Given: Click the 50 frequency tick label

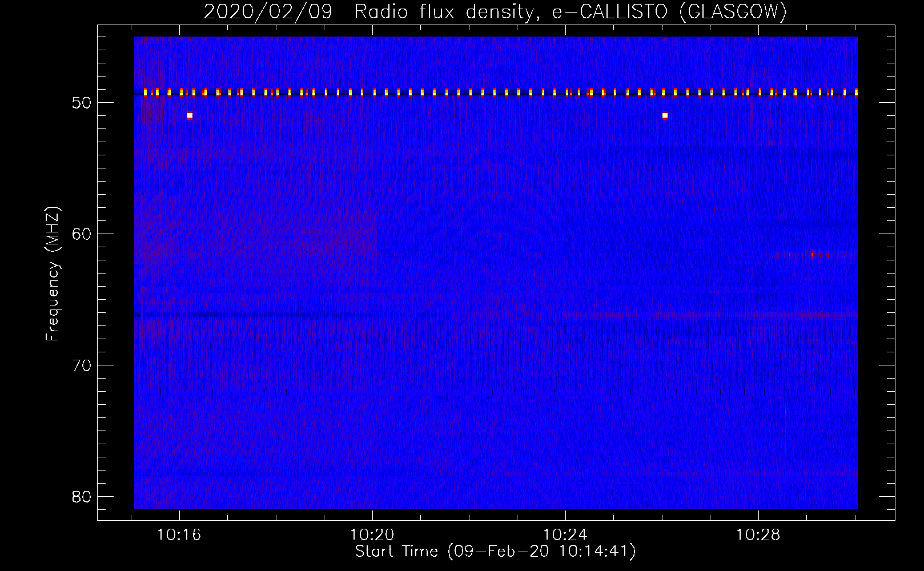Looking at the screenshot, I should [x=82, y=103].
